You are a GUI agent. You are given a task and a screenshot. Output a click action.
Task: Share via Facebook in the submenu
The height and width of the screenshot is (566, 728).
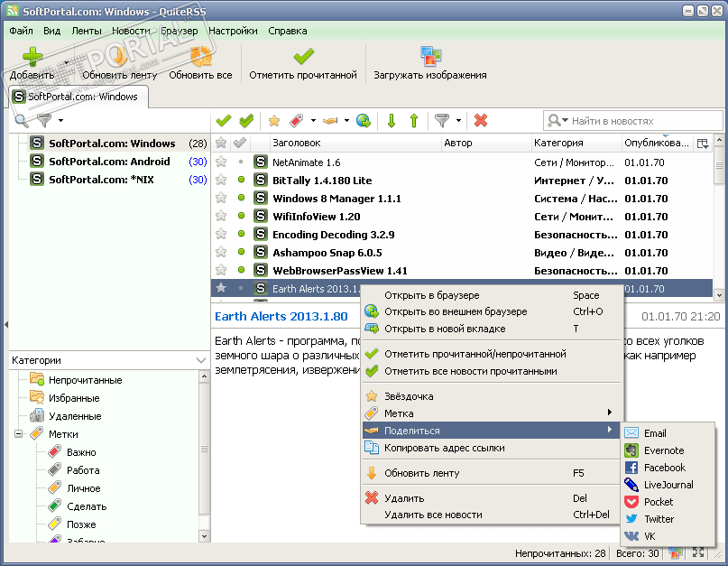coord(668,468)
